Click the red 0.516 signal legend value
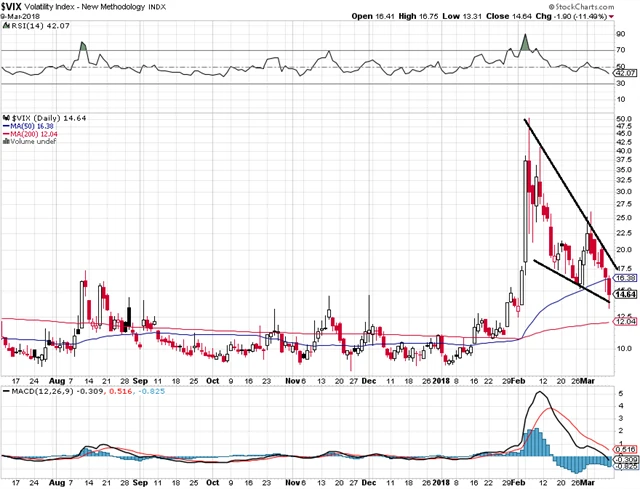The width and height of the screenshot is (640, 489). pos(120,391)
